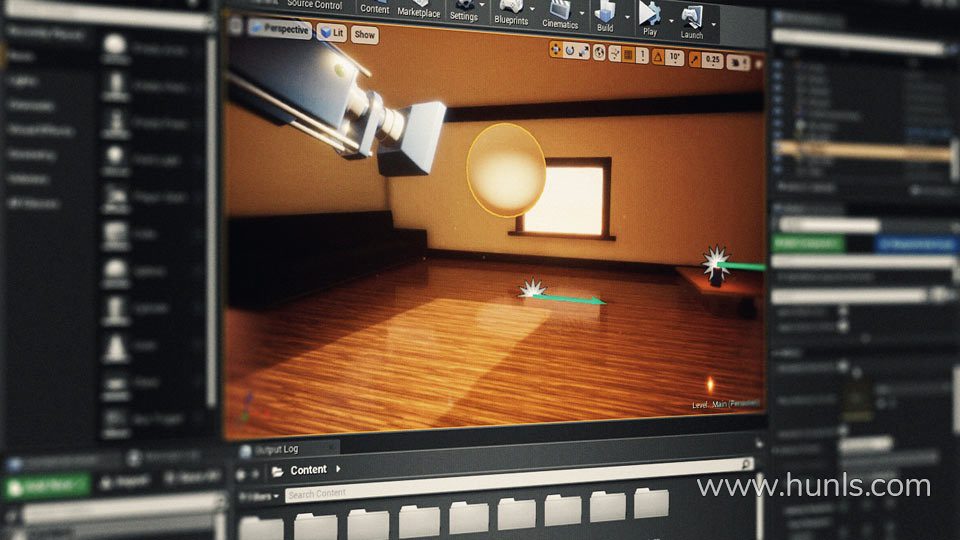Toggle rotation snapping triangle icon
The image size is (960, 540).
pyautogui.click(x=658, y=57)
